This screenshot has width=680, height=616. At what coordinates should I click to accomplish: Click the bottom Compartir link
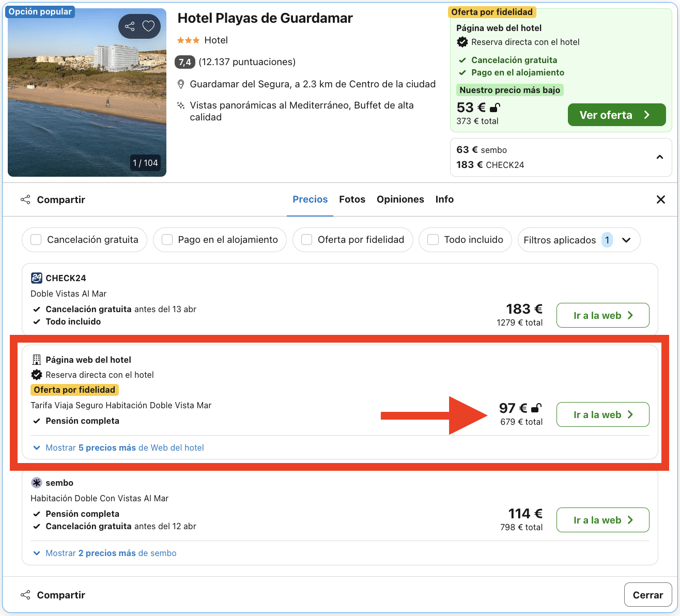61,595
